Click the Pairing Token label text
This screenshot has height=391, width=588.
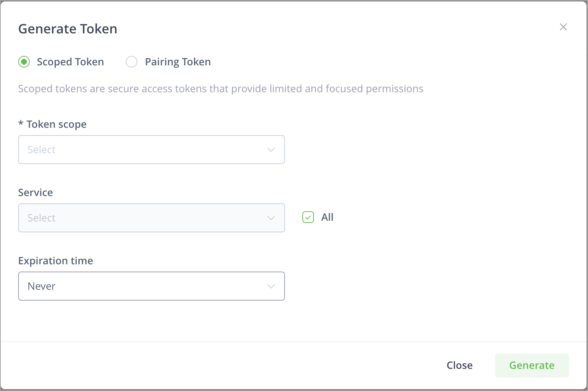(178, 62)
